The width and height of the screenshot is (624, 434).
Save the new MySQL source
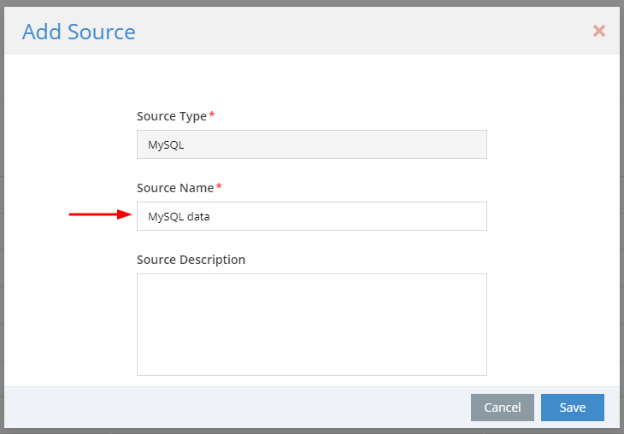pos(572,407)
